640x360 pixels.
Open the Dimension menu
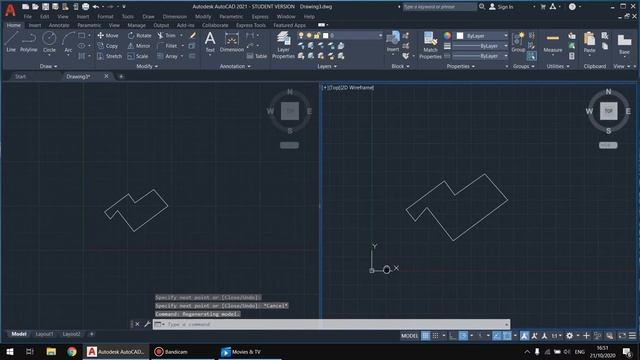click(175, 17)
